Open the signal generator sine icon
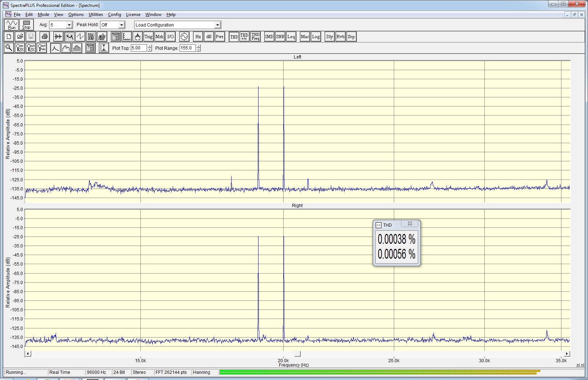Image resolution: width=588 pixels, height=380 pixels. click(x=184, y=37)
